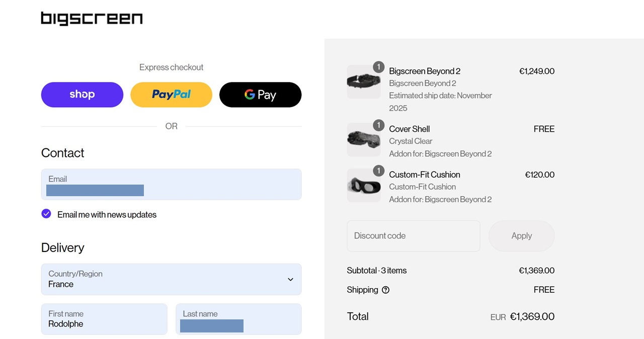644x339 pixels.
Task: Click the quantity badge on Custom-Fit Cushion
Action: [x=378, y=171]
